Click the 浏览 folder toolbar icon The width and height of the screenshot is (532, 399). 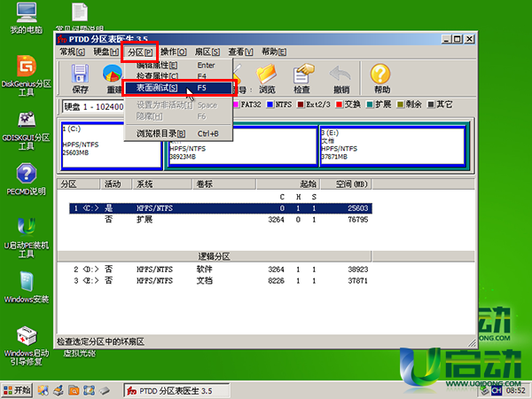pos(267,74)
